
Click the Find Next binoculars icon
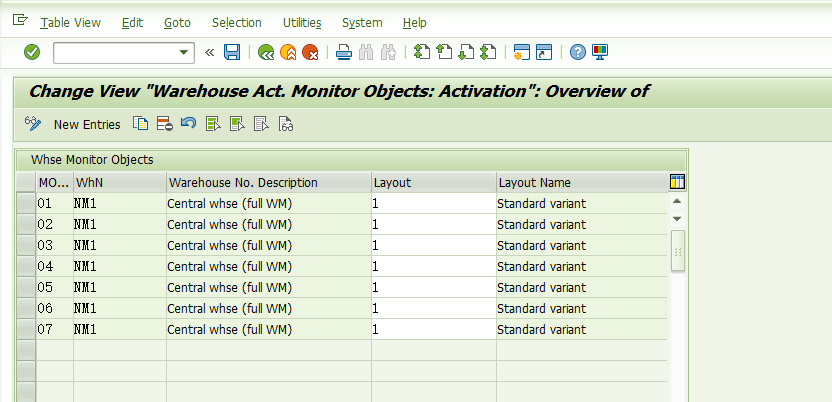click(388, 52)
